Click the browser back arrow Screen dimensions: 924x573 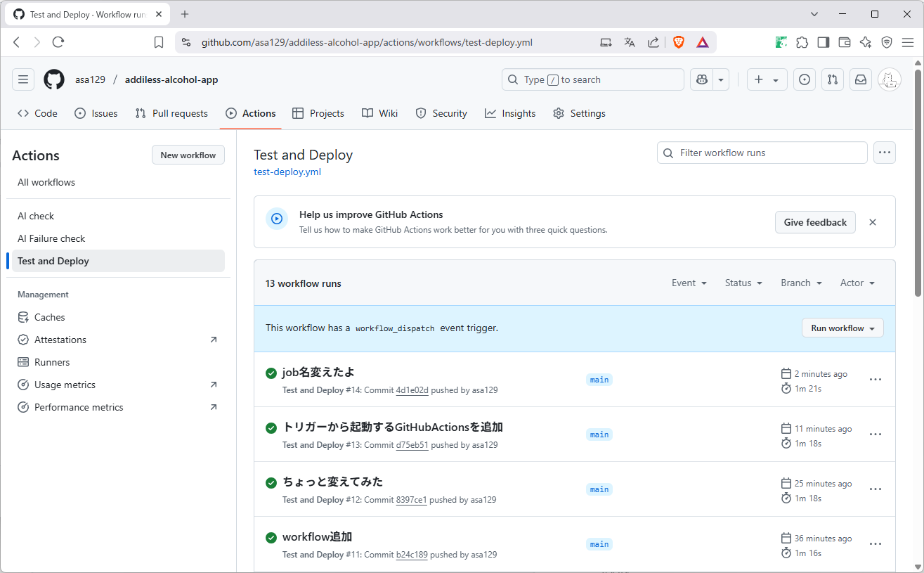17,42
